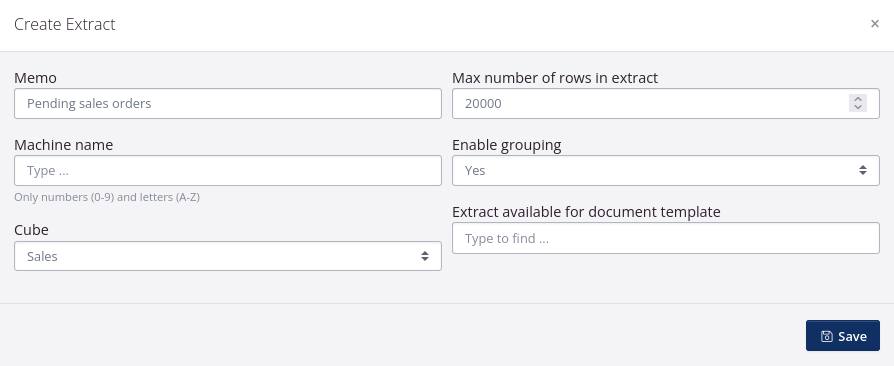Click into the Memo input field

click(228, 103)
